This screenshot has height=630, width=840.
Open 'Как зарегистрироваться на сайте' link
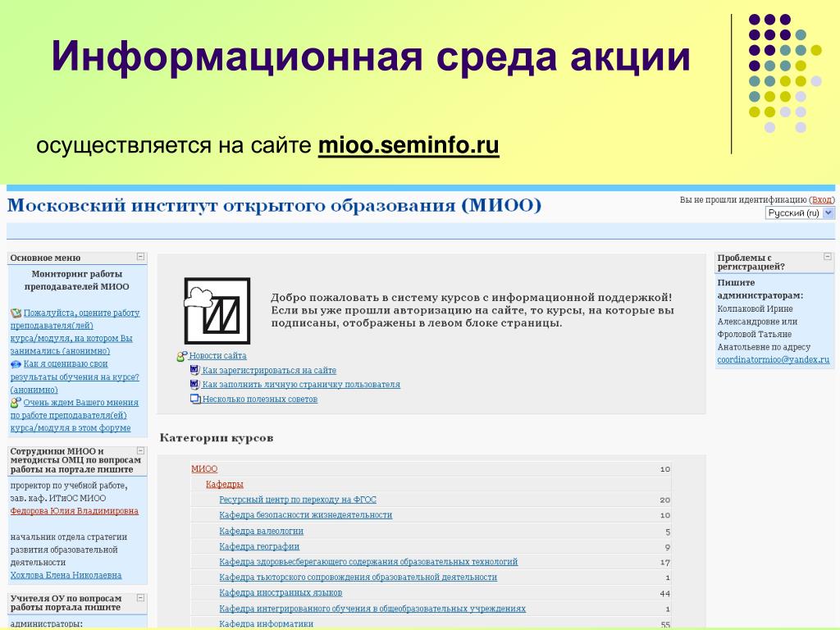click(x=269, y=370)
